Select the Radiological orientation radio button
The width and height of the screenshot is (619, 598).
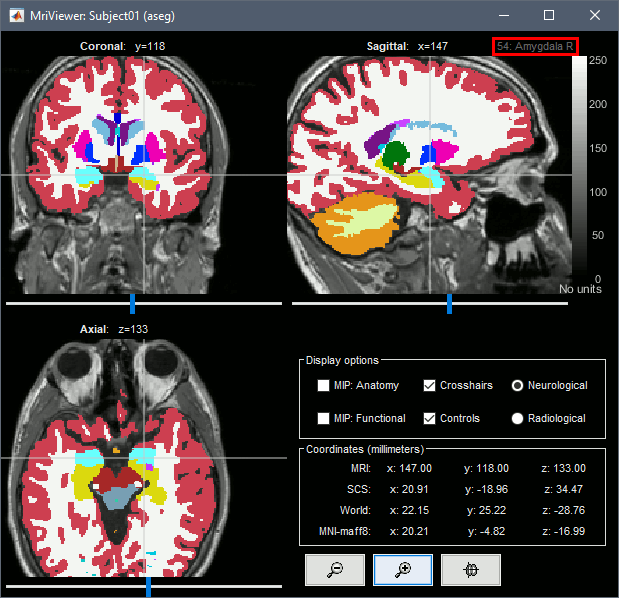click(x=518, y=418)
